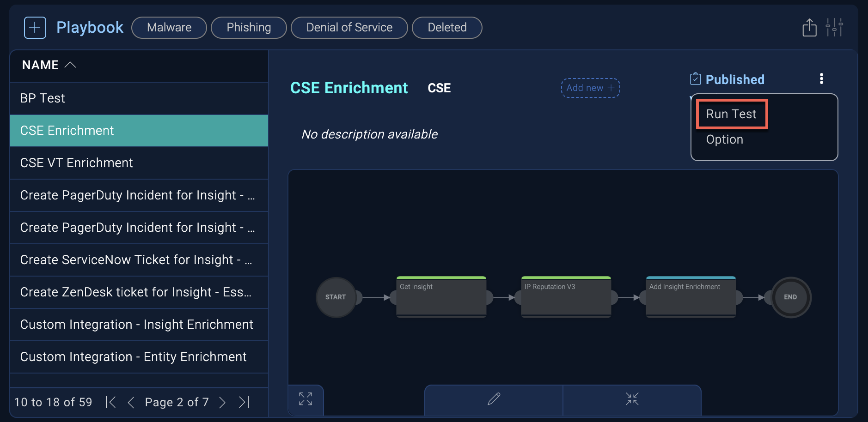Click the expand to fullscreen icon

(x=306, y=399)
